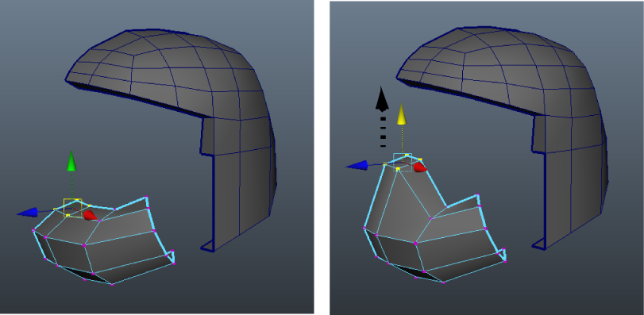Click red X-axis cone in left viewport

tap(90, 215)
